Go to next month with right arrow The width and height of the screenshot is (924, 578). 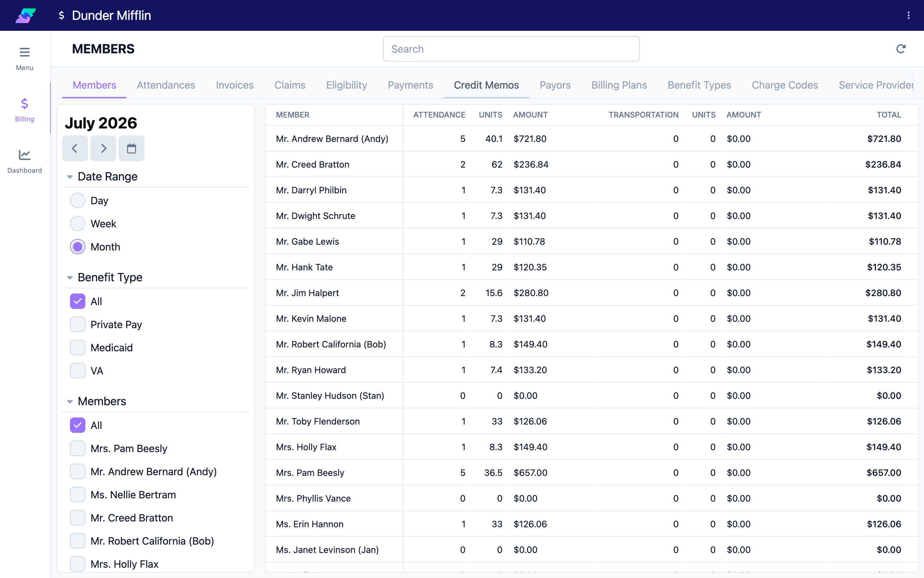coord(103,148)
